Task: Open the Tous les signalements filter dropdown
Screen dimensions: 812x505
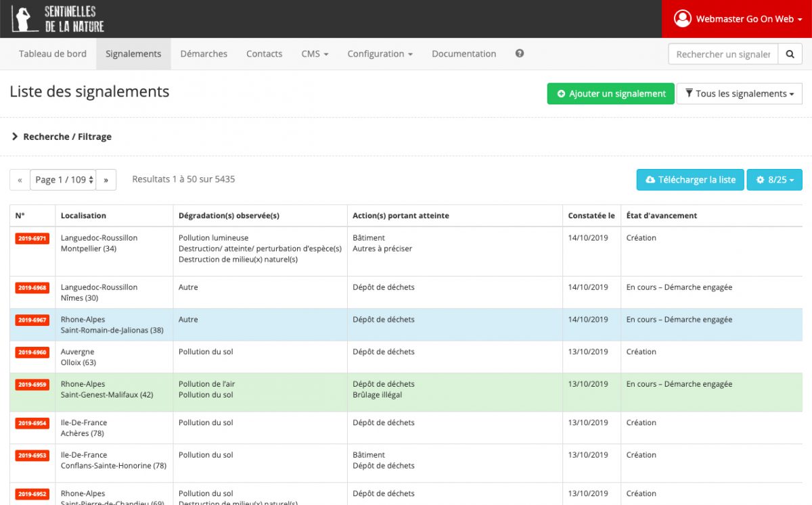Action: [x=740, y=94]
